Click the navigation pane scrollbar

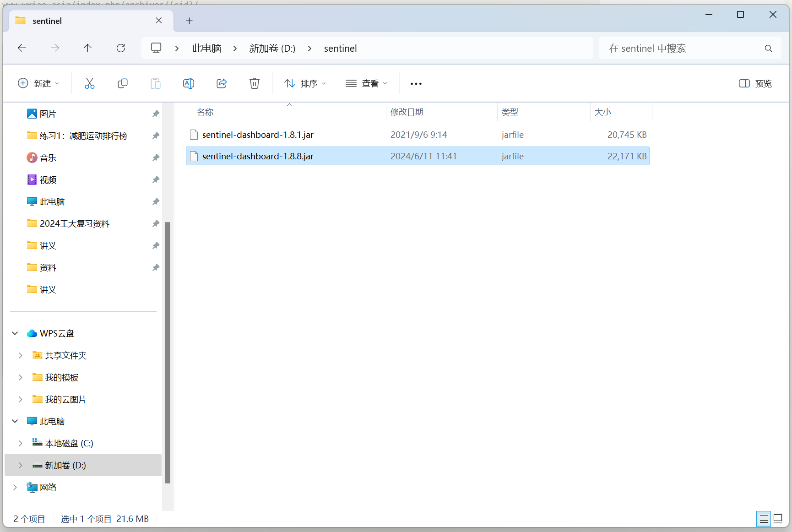coord(168,353)
